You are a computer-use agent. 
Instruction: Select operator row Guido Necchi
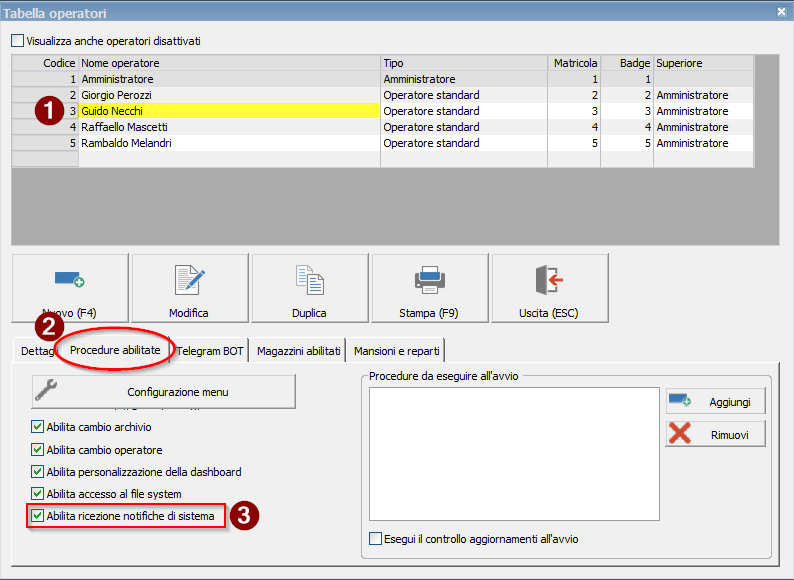coord(228,111)
